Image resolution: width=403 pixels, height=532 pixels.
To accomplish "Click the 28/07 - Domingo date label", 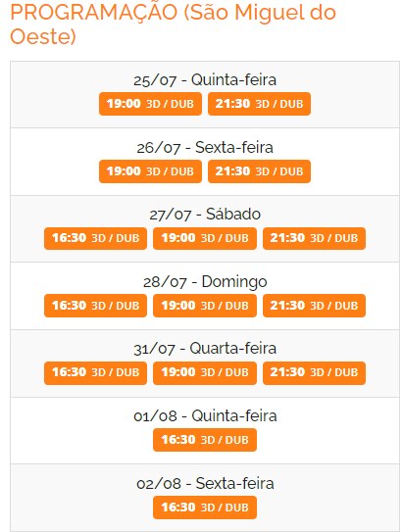I will tap(205, 282).
